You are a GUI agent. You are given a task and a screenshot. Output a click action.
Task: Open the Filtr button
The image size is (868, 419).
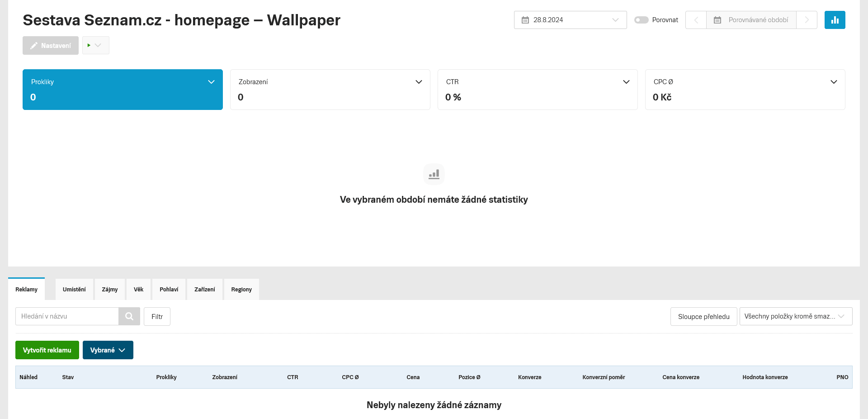157,317
